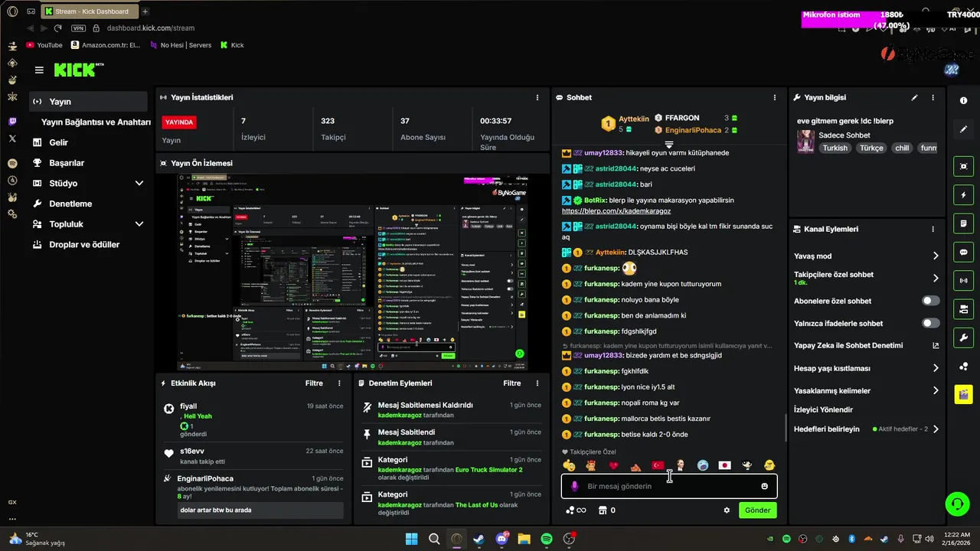
Task: Click the Bir mesaj gönderin input
Action: click(x=669, y=486)
